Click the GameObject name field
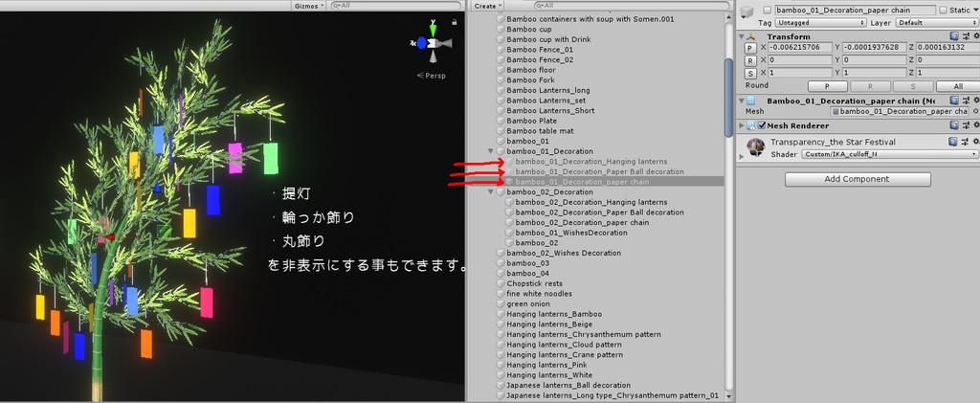This screenshot has height=403, width=980. [855, 10]
